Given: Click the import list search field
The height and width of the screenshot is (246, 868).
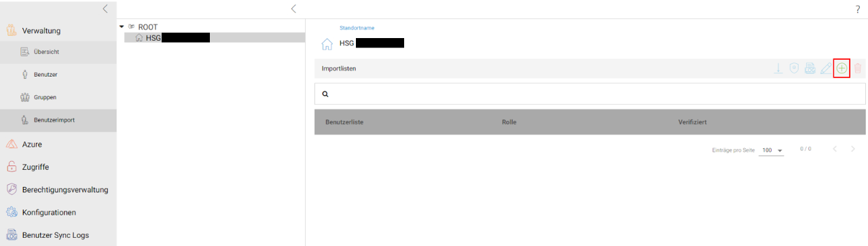Looking at the screenshot, I should pos(590,94).
